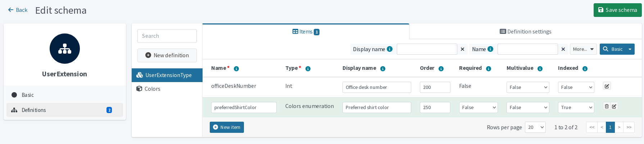This screenshot has width=644, height=144.
Task: Click the Items count badge icon
Action: [317, 32]
